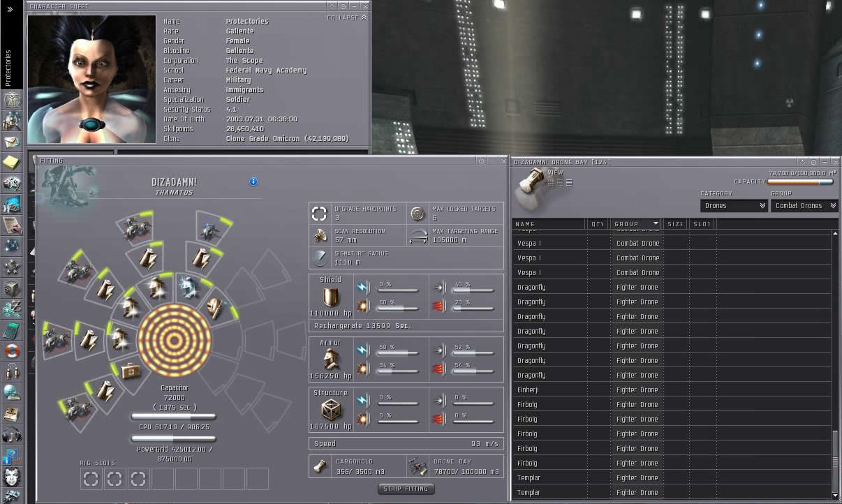Click the character portrait image

(x=91, y=79)
